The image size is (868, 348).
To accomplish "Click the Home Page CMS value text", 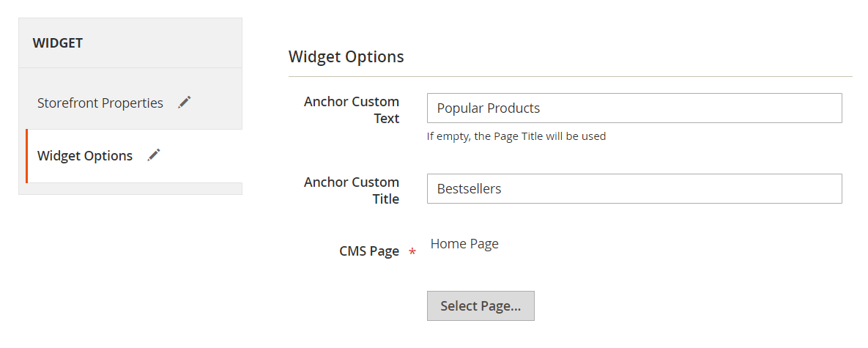I will 464,244.
